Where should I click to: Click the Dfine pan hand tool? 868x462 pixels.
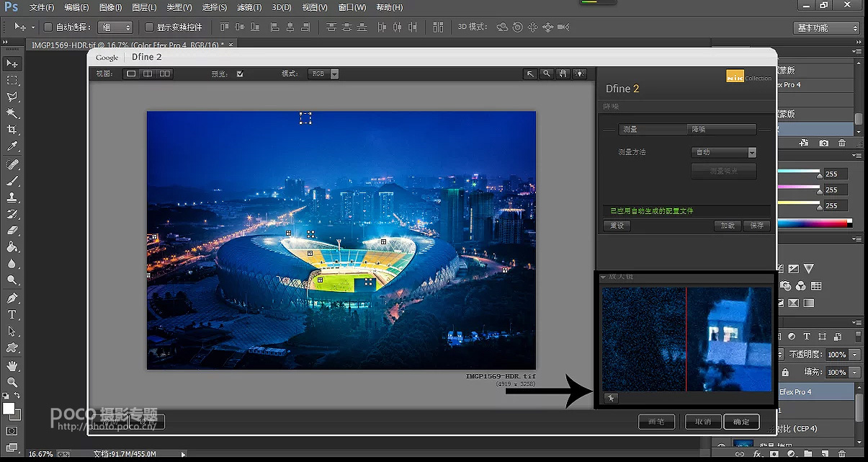[563, 74]
